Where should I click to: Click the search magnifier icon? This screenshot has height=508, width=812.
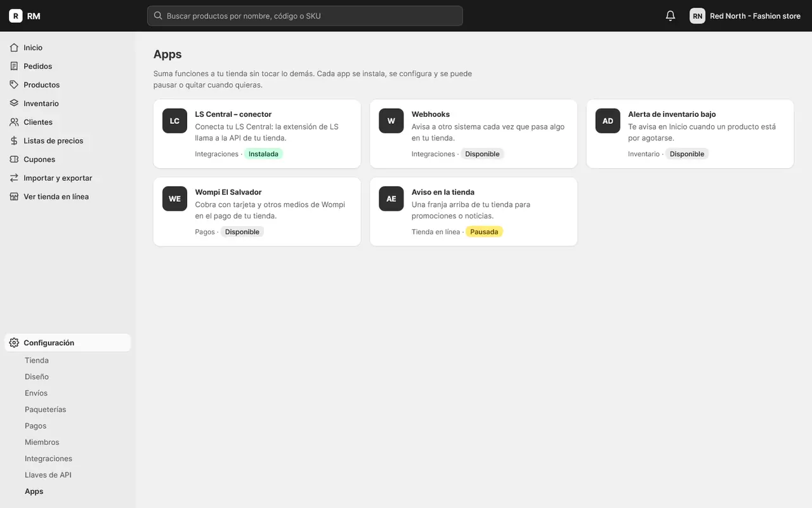coord(159,16)
